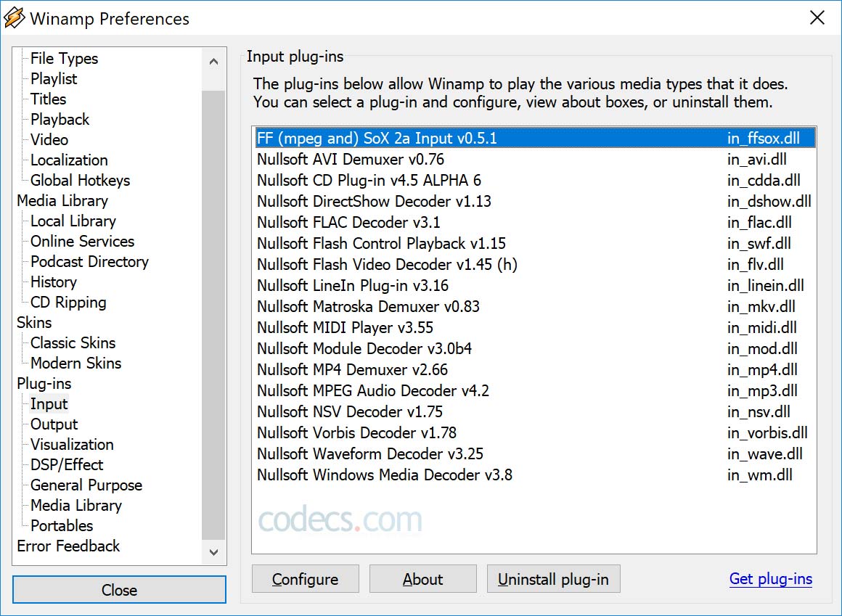Select Nullsoft CD Plug-in v4.5 ALPHA 6

pyautogui.click(x=534, y=180)
